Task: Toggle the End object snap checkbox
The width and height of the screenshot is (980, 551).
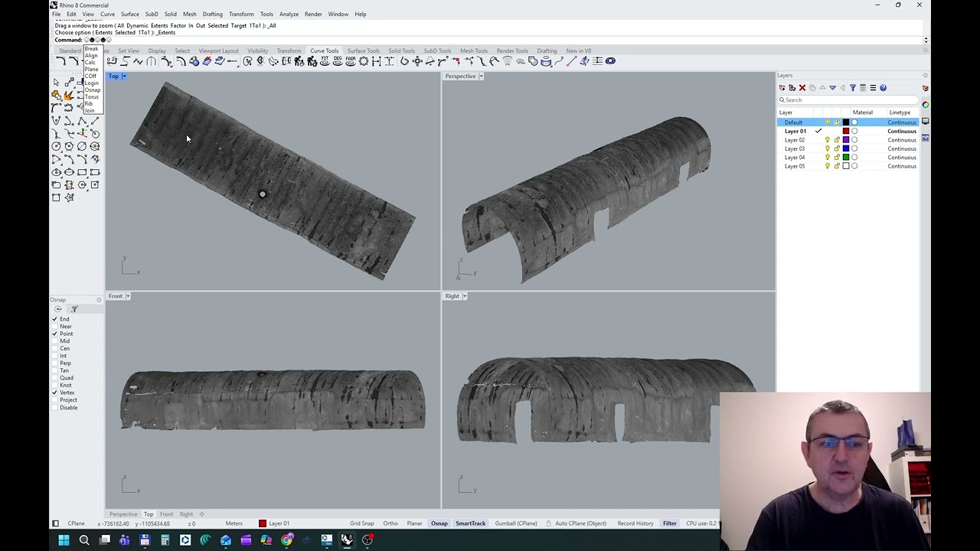Action: (54, 319)
